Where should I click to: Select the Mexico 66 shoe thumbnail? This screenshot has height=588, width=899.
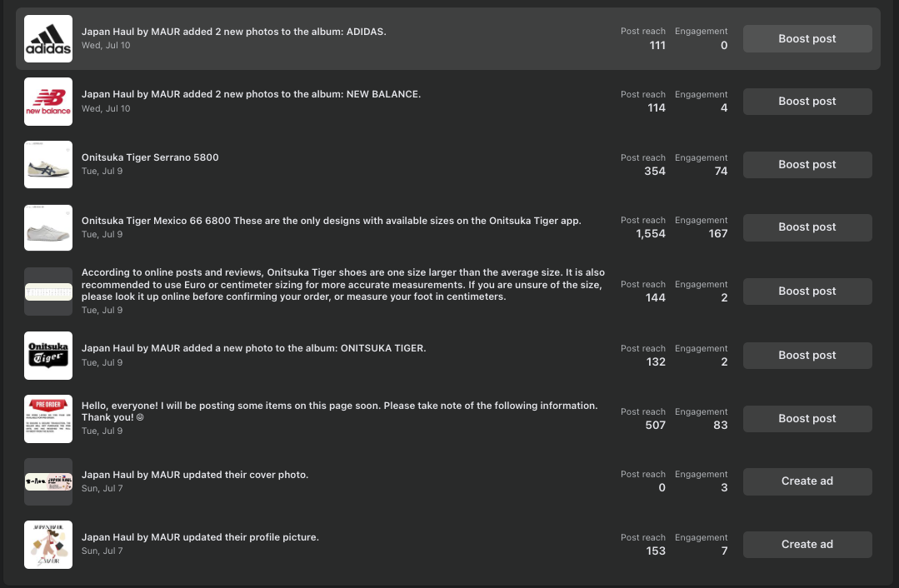click(48, 227)
